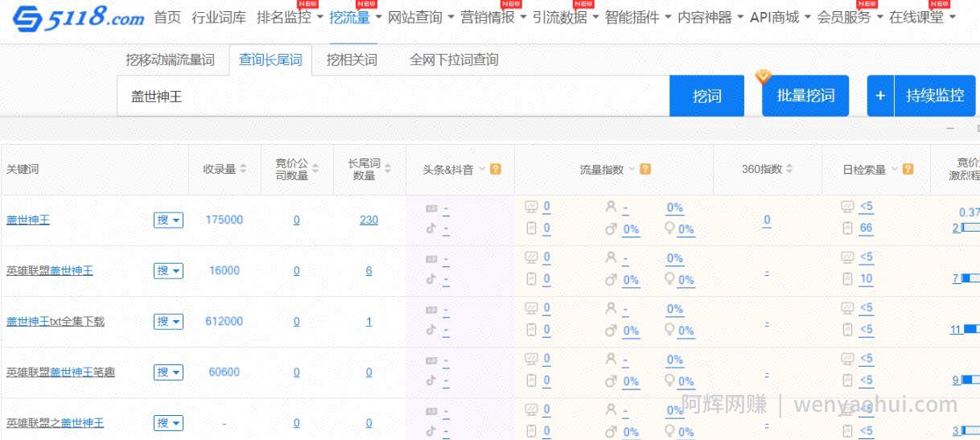Click male ratio icon in 盖世神王 row

(611, 228)
